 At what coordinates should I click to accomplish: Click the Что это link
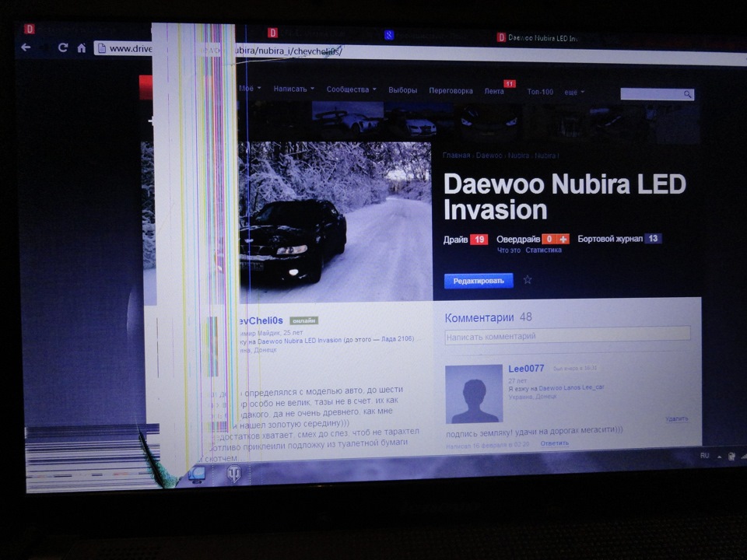(509, 250)
